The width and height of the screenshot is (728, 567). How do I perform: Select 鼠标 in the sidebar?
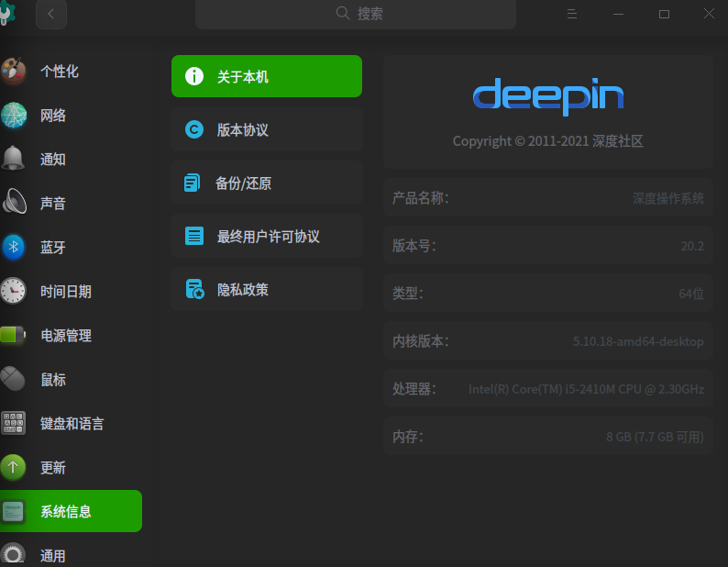click(53, 379)
